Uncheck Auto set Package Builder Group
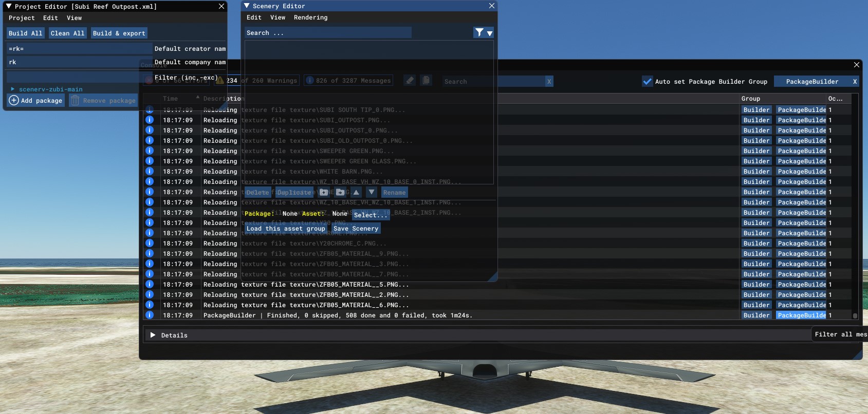868x414 pixels. 647,81
